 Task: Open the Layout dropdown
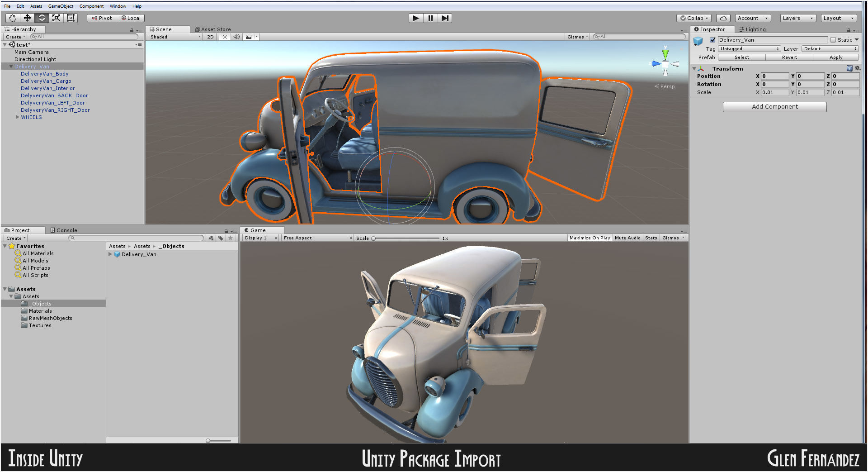coord(839,18)
